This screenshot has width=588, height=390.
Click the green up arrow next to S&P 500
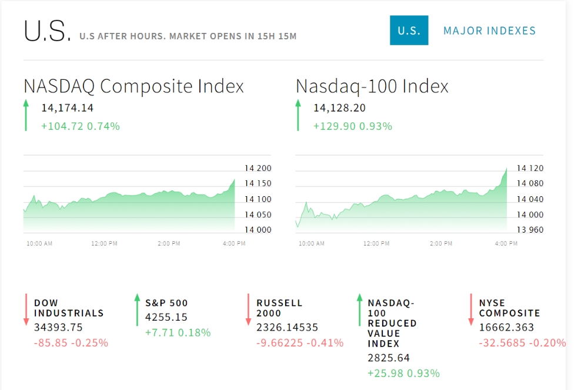pos(137,310)
